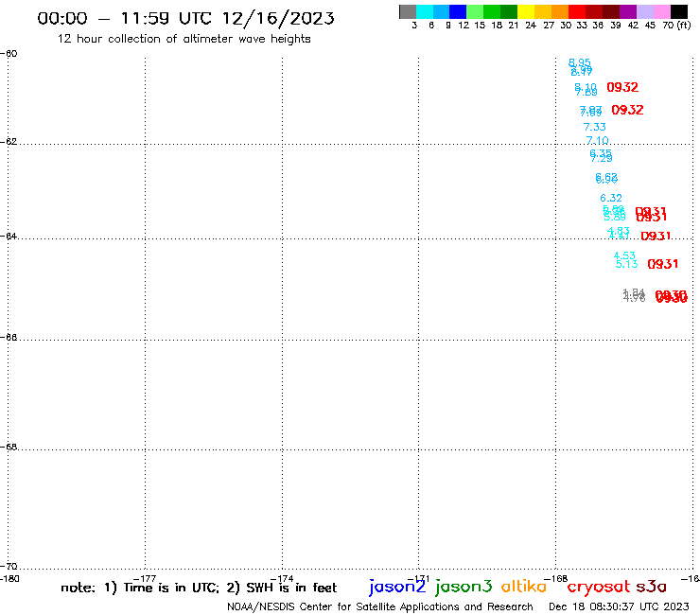Click the wave height value '8.95'
This screenshot has width=700, height=615.
[580, 62]
